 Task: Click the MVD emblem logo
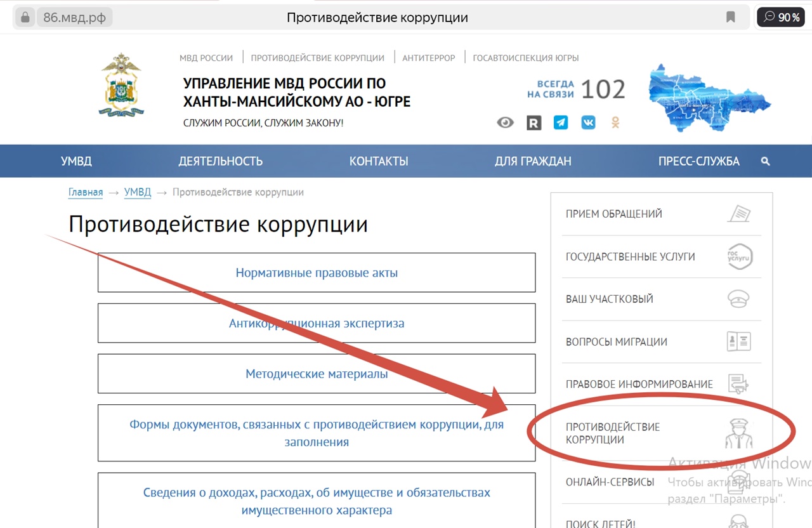121,85
